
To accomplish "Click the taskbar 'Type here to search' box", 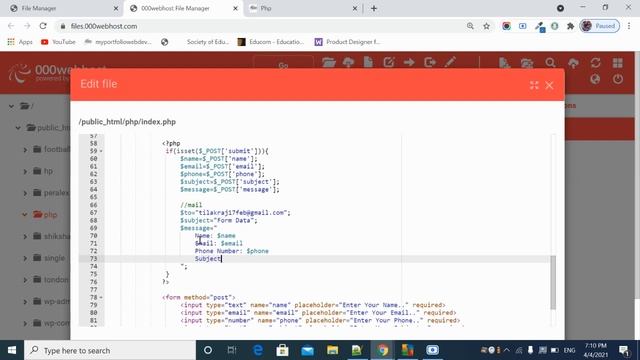I will [x=110, y=350].
